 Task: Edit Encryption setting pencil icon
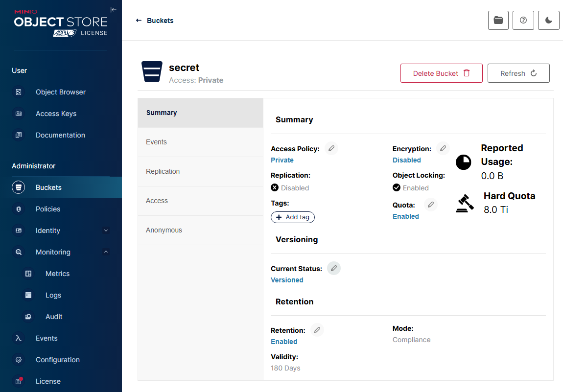443,148
